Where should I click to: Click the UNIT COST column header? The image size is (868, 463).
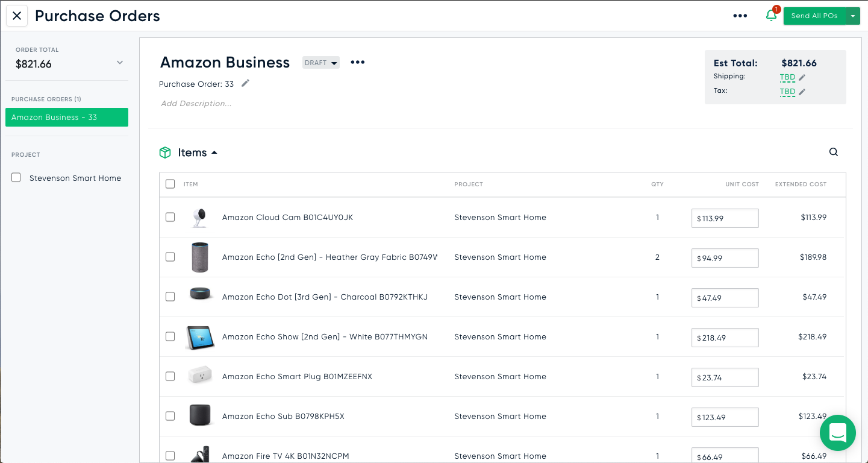[742, 184]
